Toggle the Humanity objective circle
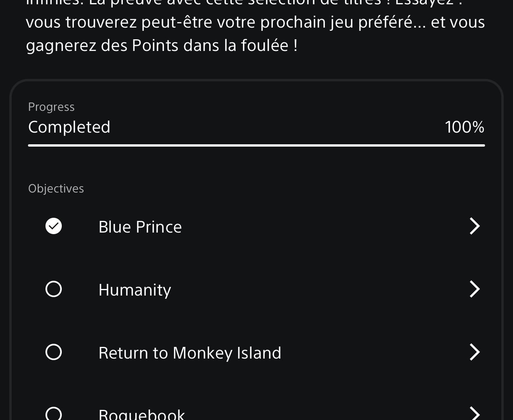 pyautogui.click(x=54, y=289)
